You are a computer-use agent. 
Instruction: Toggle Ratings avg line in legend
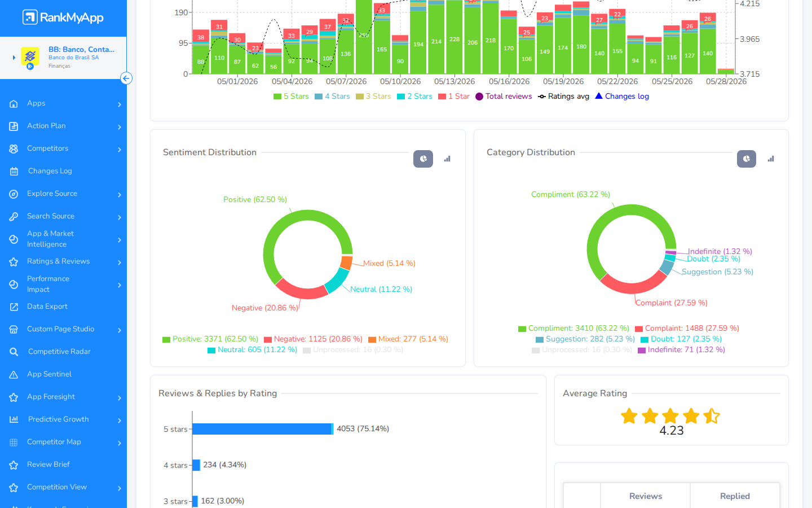(563, 97)
